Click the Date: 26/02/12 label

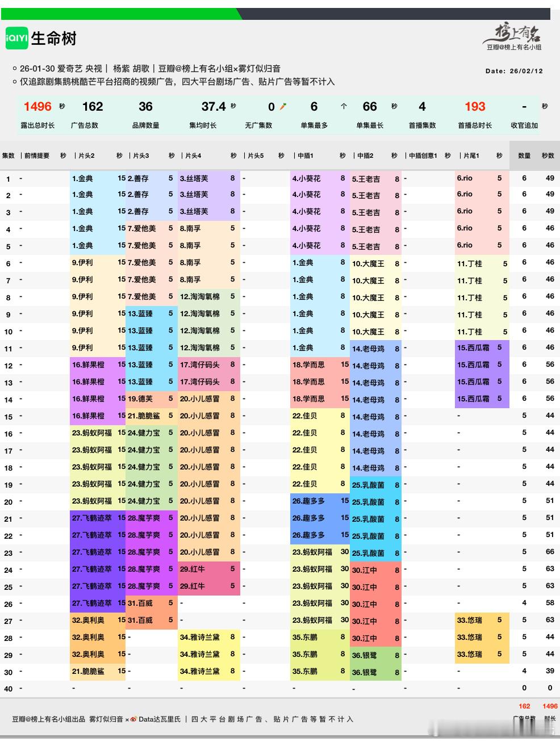514,71
